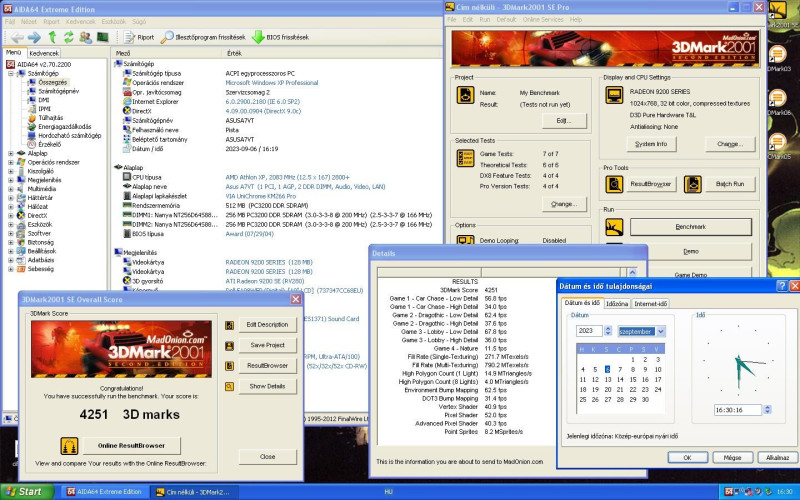Viewport: 800px width, 500px height.
Task: Click the 16:30:16 time input field
Action: tap(738, 410)
